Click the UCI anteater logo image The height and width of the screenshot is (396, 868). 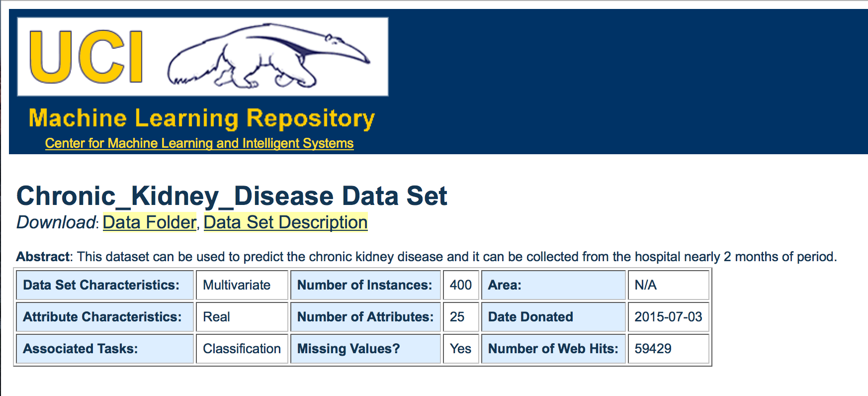203,57
